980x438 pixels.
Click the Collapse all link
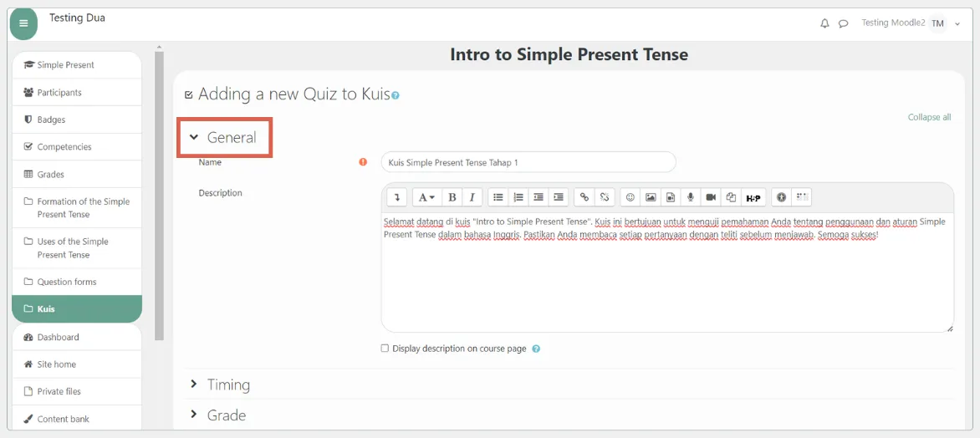[929, 117]
